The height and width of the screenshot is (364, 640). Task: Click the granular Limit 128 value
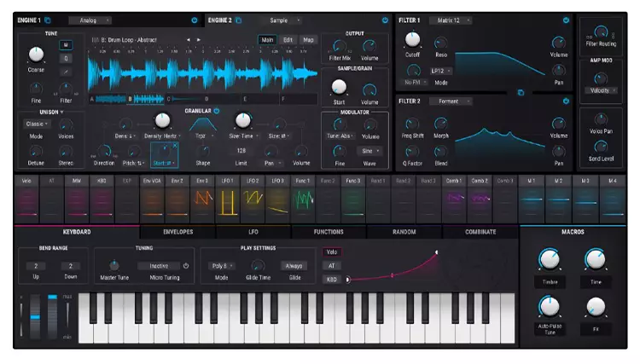click(241, 150)
